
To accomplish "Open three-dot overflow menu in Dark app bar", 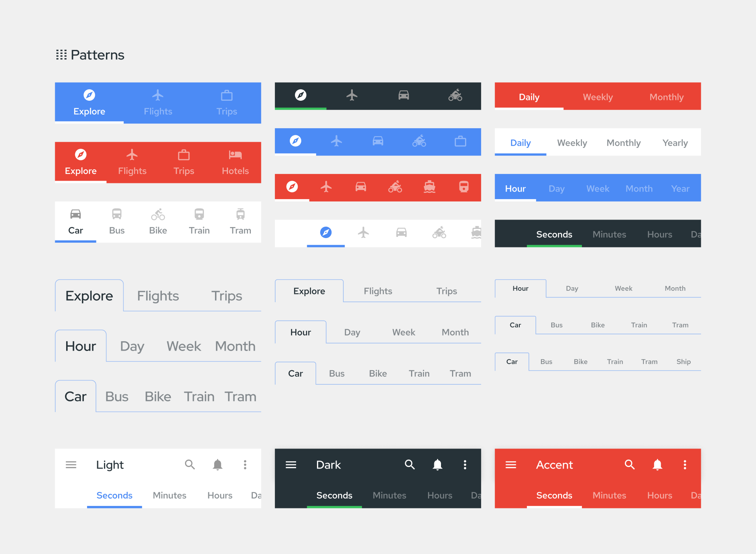I will click(465, 465).
